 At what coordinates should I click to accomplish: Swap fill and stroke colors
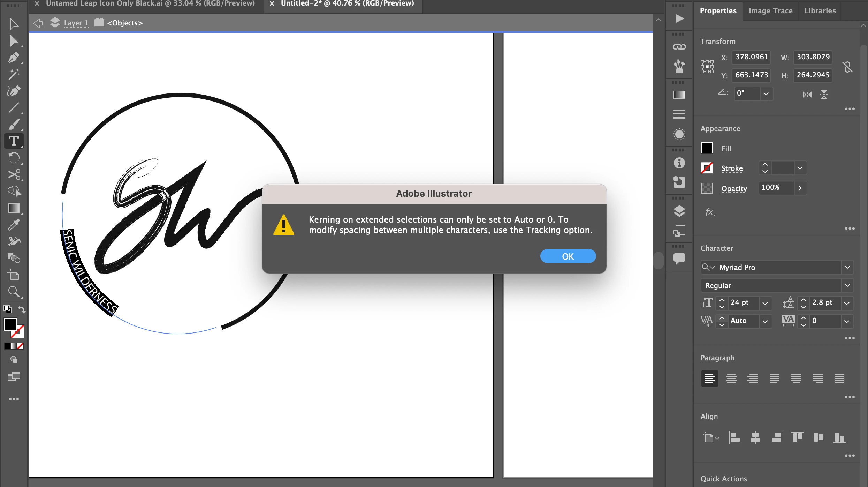22,309
